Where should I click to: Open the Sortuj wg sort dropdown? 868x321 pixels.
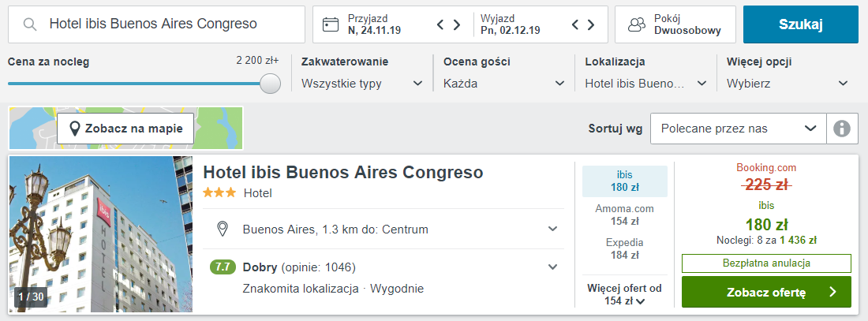coord(738,129)
